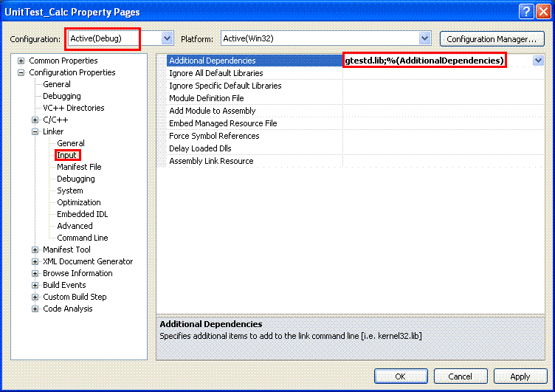555x392 pixels.
Task: Expand the Custom Build Step node
Action: (x=35, y=297)
